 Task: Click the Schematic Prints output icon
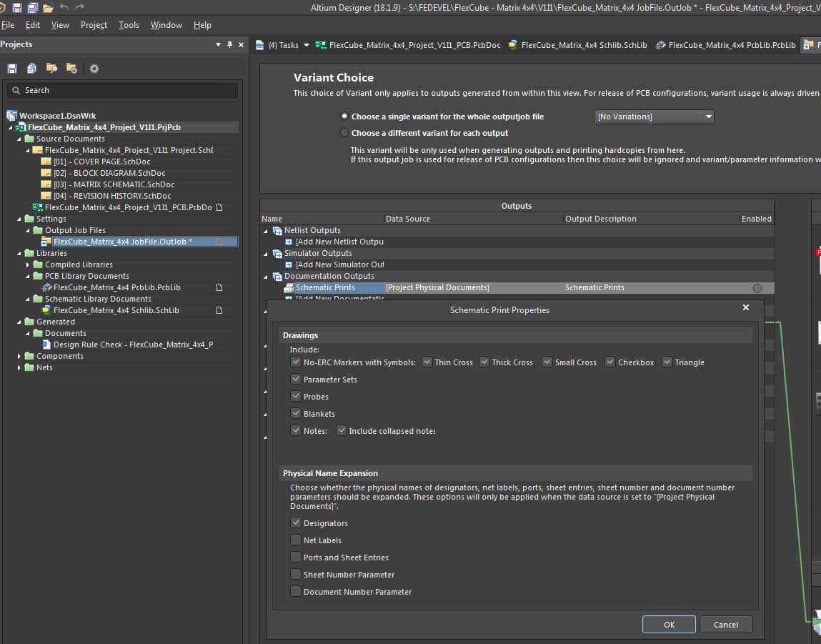point(289,287)
